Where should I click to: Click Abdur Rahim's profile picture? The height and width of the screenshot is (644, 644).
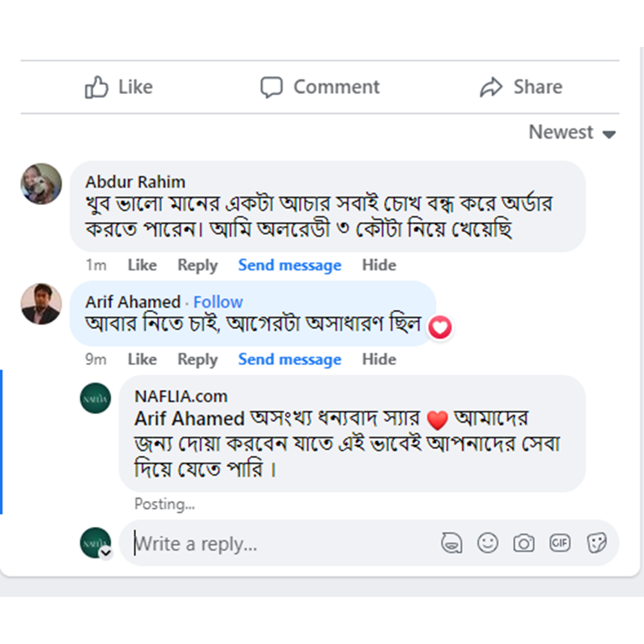click(41, 184)
